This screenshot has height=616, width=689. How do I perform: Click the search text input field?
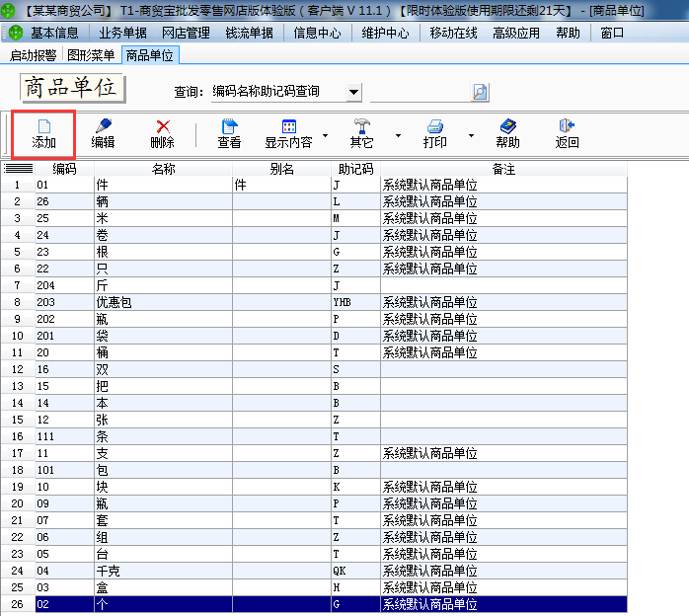click(421, 92)
